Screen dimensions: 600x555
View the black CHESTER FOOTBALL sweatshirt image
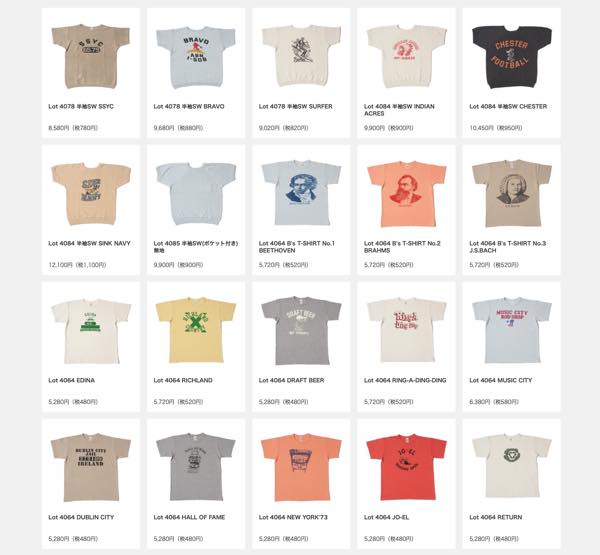[x=512, y=57]
